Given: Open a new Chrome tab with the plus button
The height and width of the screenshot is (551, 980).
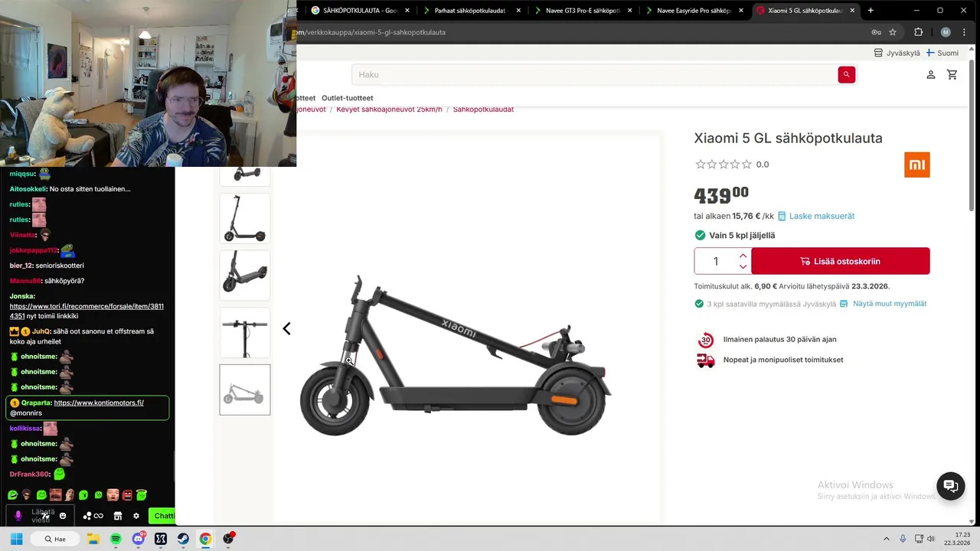Looking at the screenshot, I should click(871, 11).
